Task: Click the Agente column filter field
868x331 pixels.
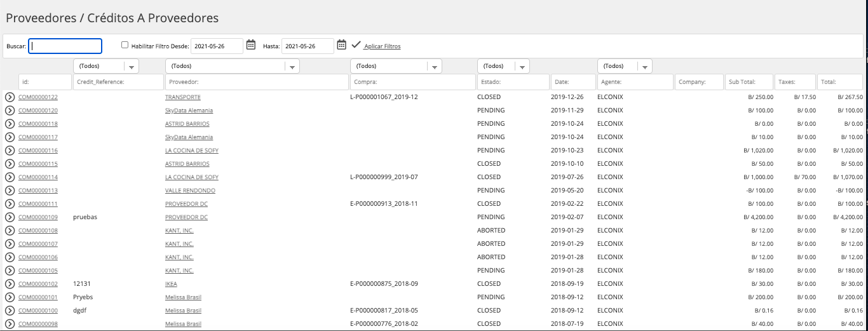Action: [x=635, y=82]
